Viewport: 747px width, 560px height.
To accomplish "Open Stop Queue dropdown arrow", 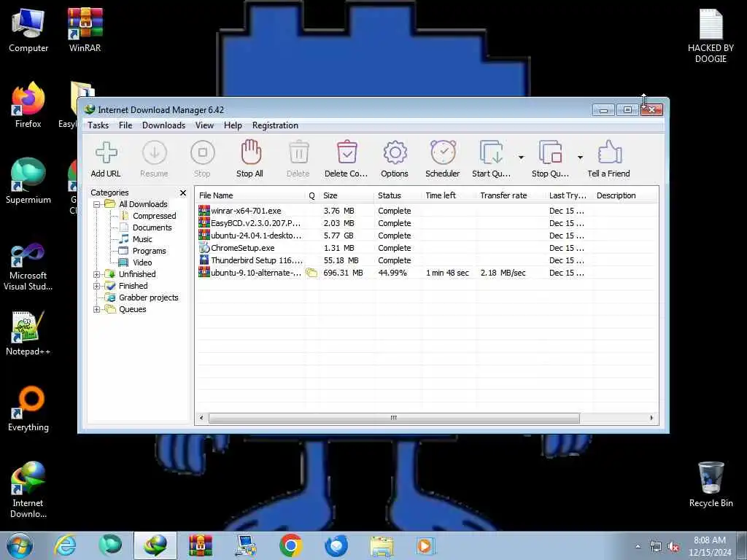I will pyautogui.click(x=580, y=157).
